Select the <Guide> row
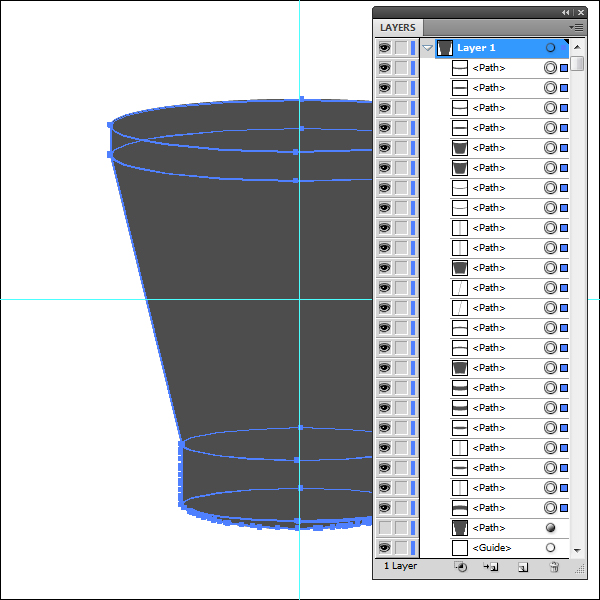 pyautogui.click(x=492, y=548)
